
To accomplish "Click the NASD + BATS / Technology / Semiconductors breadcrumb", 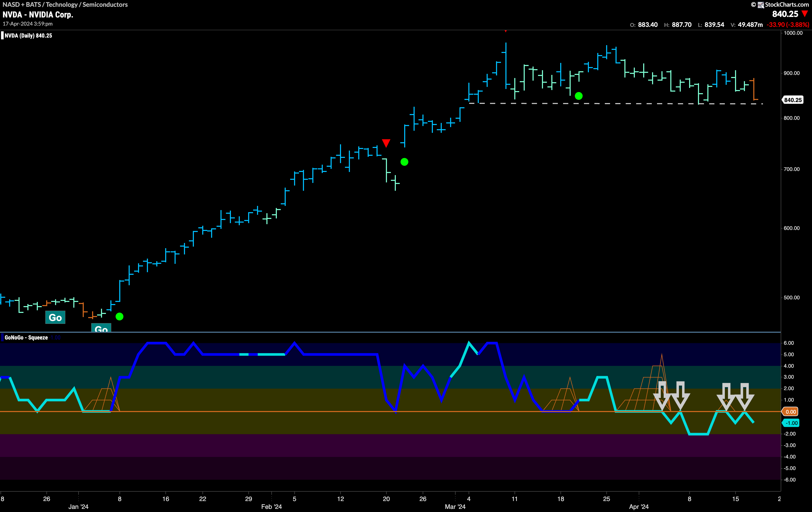I will coord(65,4).
